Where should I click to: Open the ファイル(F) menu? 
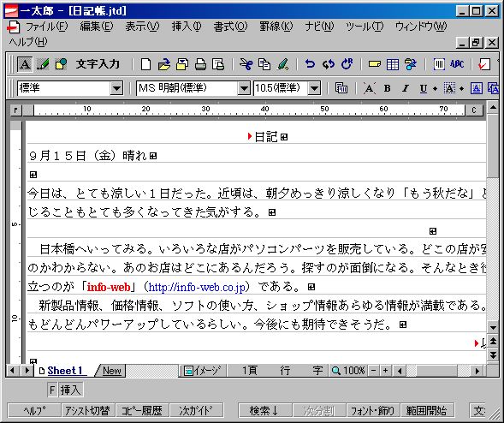(x=46, y=27)
